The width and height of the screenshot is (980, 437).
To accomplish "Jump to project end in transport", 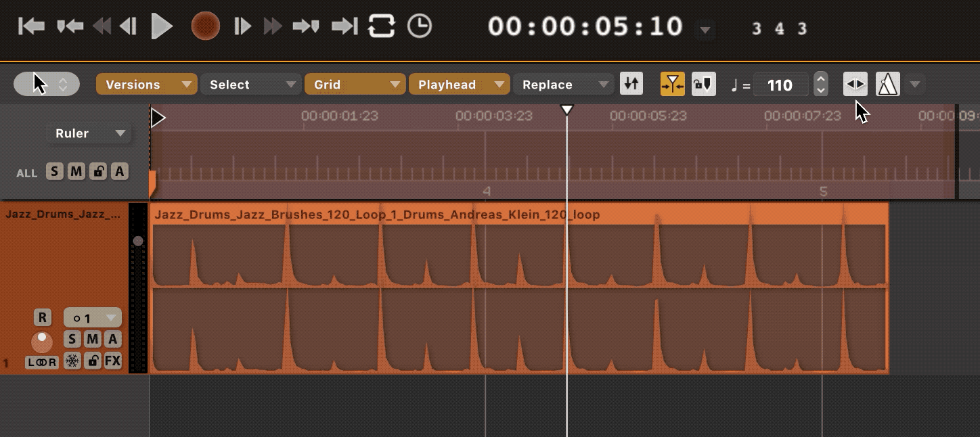I will coord(344,26).
